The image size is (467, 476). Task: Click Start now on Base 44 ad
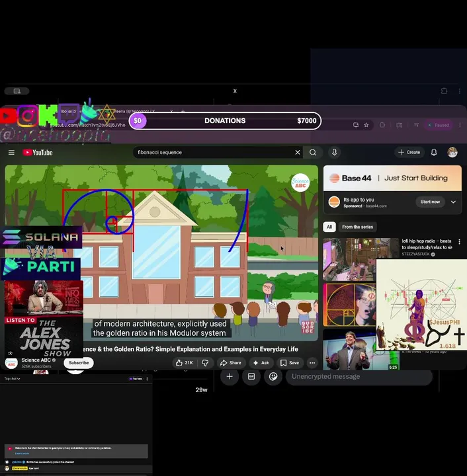click(430, 202)
